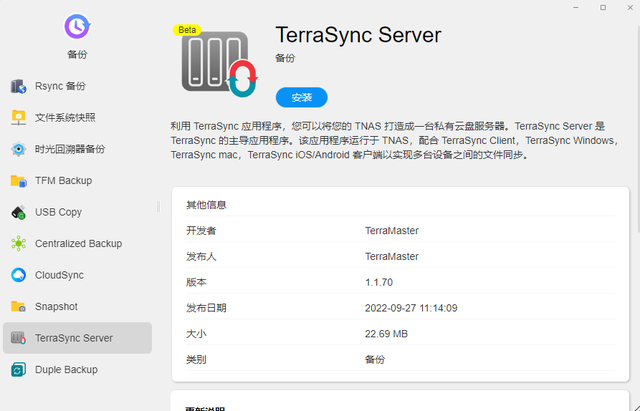Viewport: 640px width, 411px height.
Task: Open Rsync 备份 in the sidebar
Action: pos(78,86)
